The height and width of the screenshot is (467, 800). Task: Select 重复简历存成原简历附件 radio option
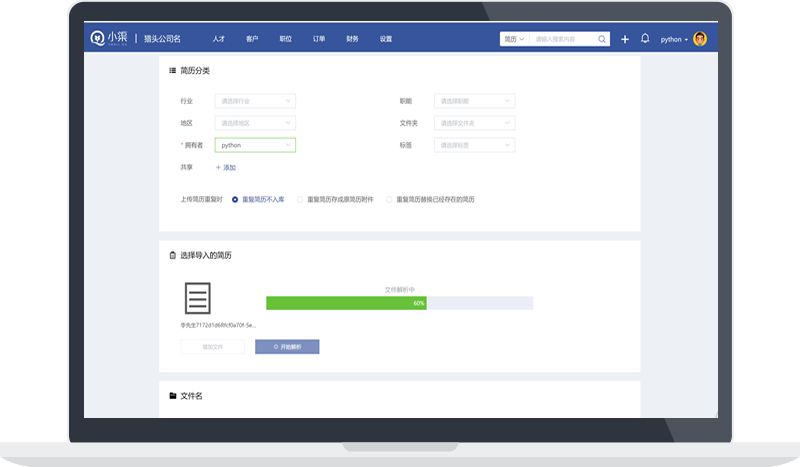click(300, 199)
